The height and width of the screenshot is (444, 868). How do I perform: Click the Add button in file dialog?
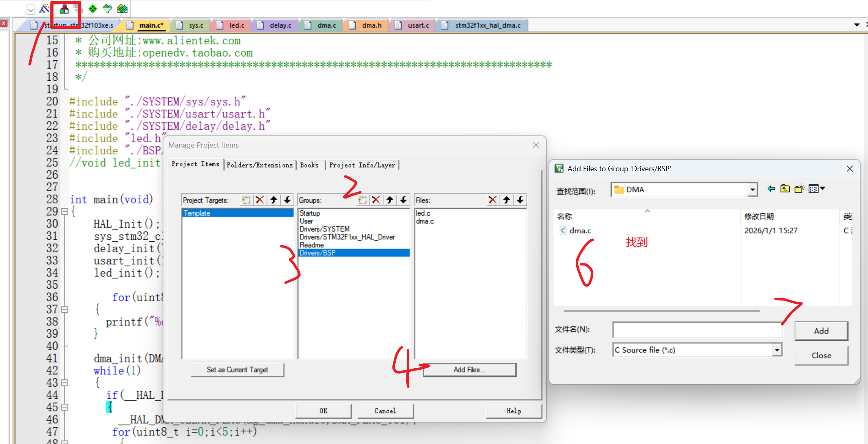pyautogui.click(x=821, y=331)
